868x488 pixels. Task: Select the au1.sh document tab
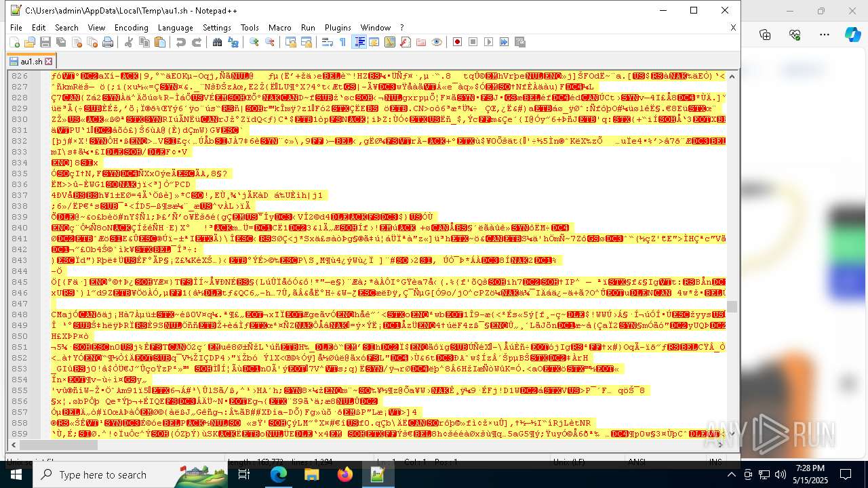point(31,61)
